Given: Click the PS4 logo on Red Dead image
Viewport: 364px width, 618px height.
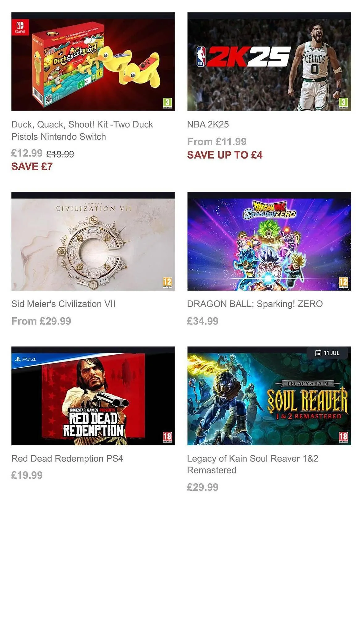Looking at the screenshot, I should click(x=25, y=359).
